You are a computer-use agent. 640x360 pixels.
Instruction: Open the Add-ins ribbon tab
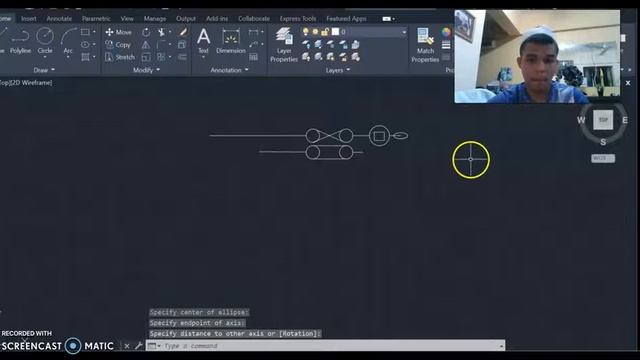click(x=217, y=19)
